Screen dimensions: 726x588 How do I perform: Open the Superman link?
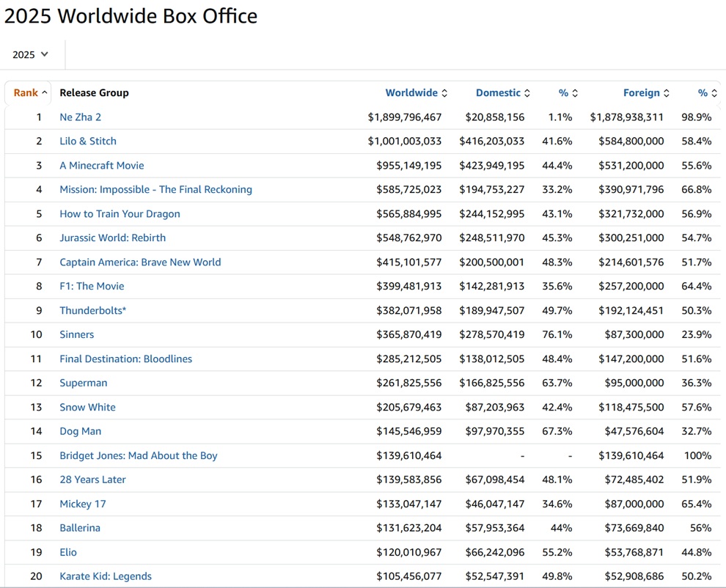pyautogui.click(x=84, y=383)
